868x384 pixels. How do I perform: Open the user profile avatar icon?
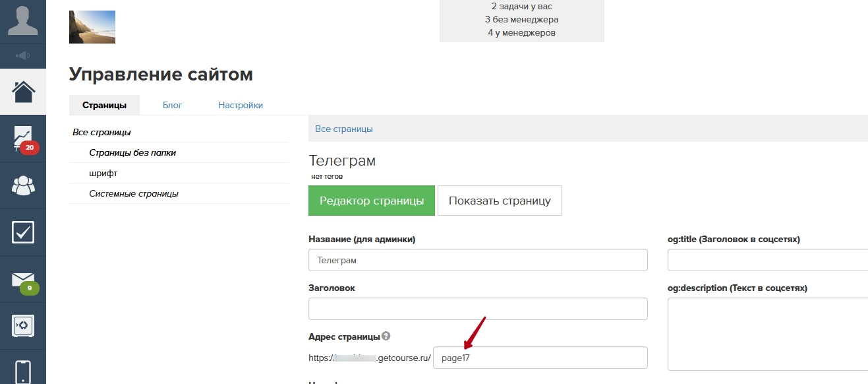tap(23, 21)
